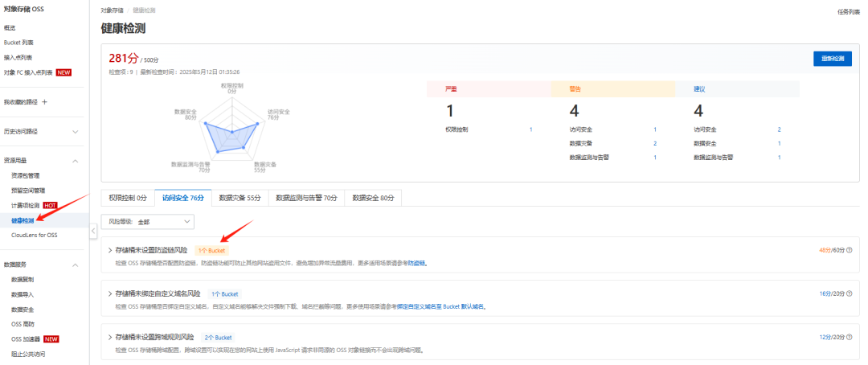Go to 对象存储 breadcrumb
Viewport: 868px width, 365px height.
[x=113, y=10]
